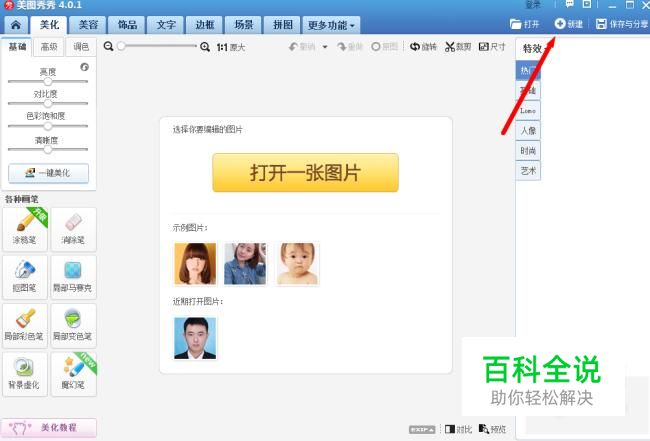Select the 局部变色笔 color change tool

73,325
